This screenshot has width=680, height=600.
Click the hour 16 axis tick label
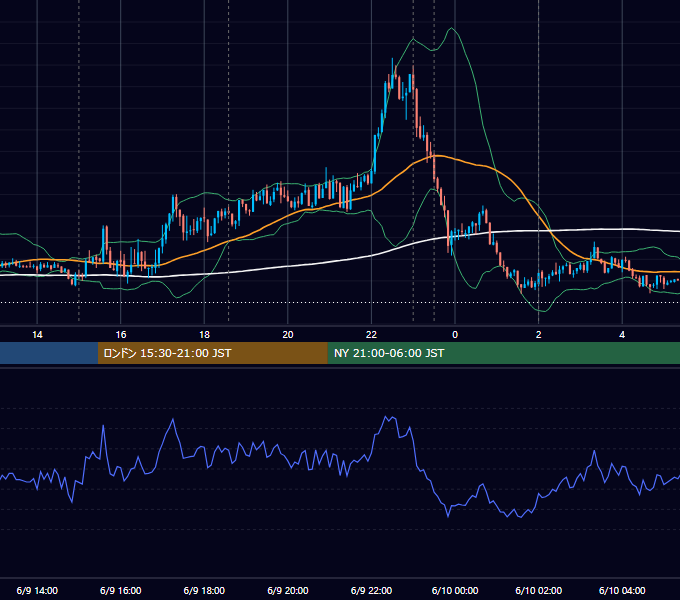121,335
